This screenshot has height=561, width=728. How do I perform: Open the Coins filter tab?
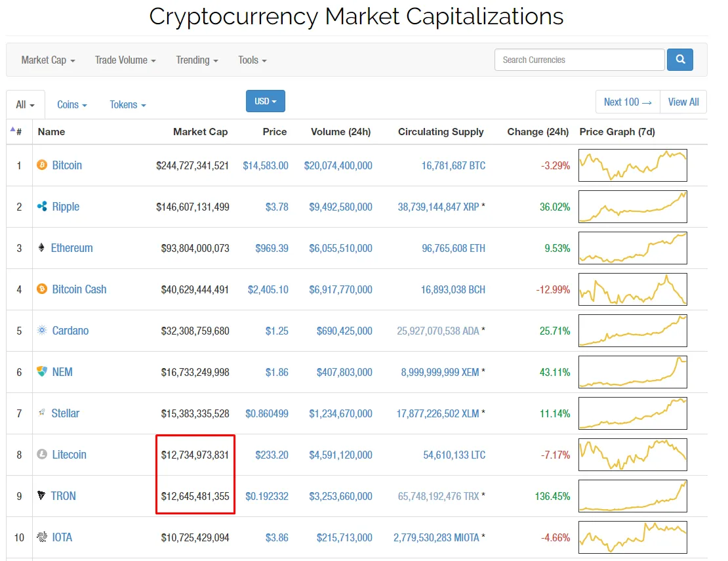tap(72, 104)
